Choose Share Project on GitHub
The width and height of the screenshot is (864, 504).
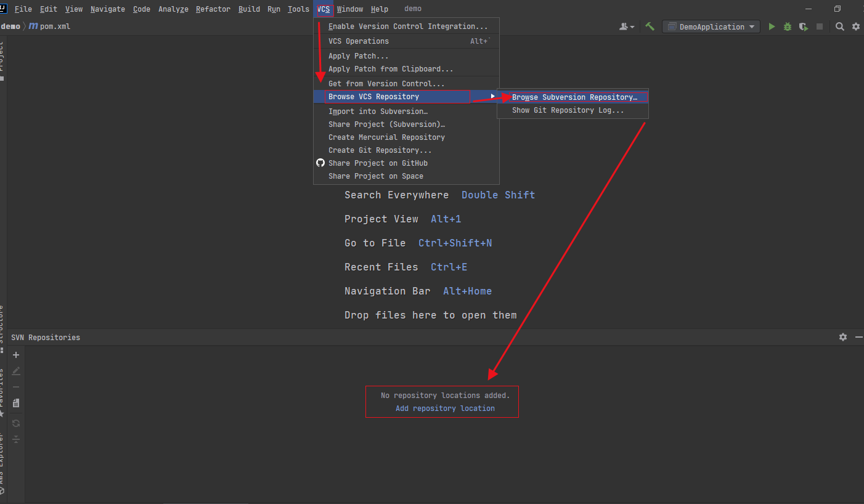tap(407, 163)
